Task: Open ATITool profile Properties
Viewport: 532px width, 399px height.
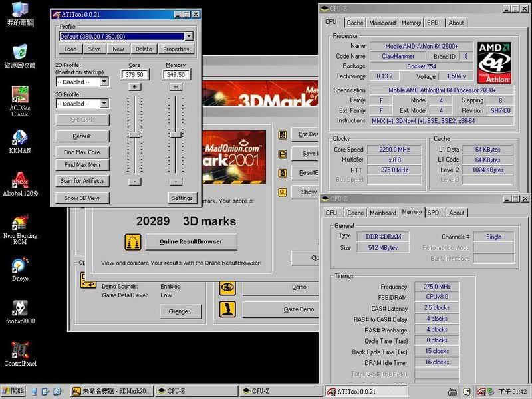Action: 176,49
